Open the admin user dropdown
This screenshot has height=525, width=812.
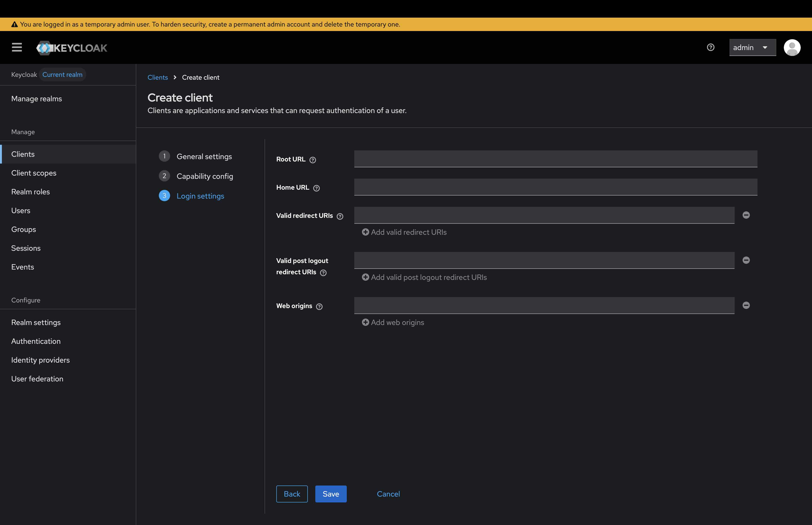point(752,47)
